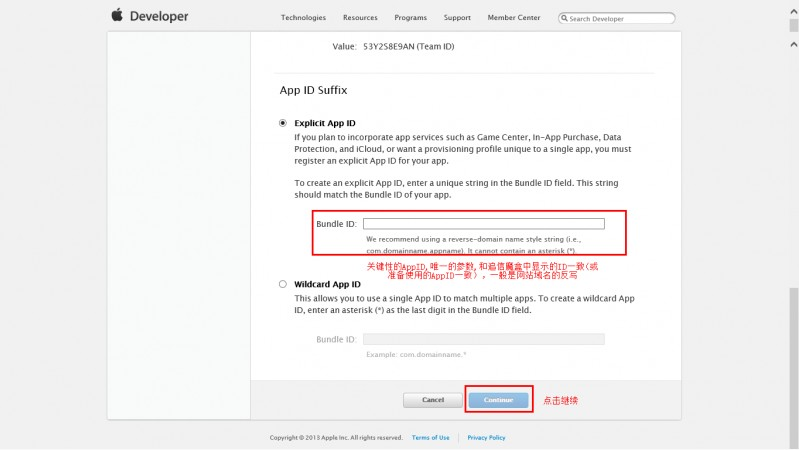Open the Technologies menu
The width and height of the screenshot is (799, 450).
pyautogui.click(x=303, y=17)
